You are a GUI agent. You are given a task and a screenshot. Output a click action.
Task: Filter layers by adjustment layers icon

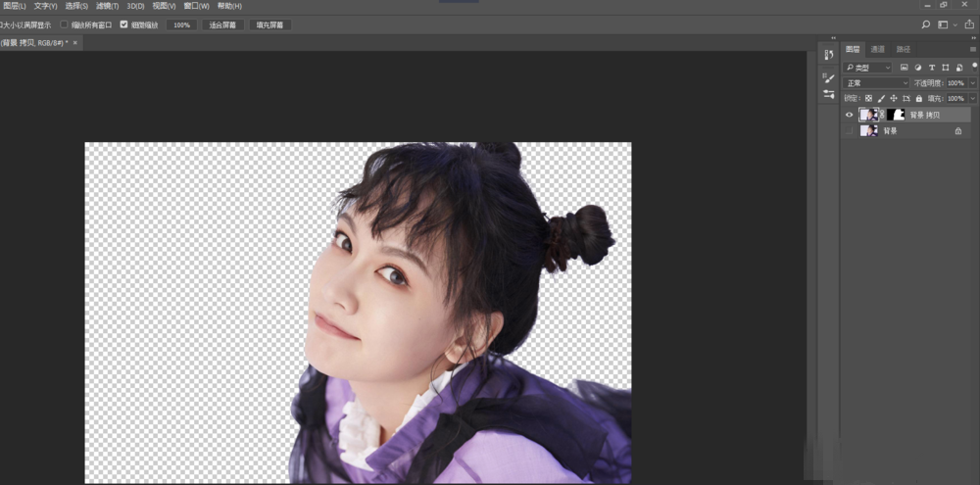click(918, 68)
